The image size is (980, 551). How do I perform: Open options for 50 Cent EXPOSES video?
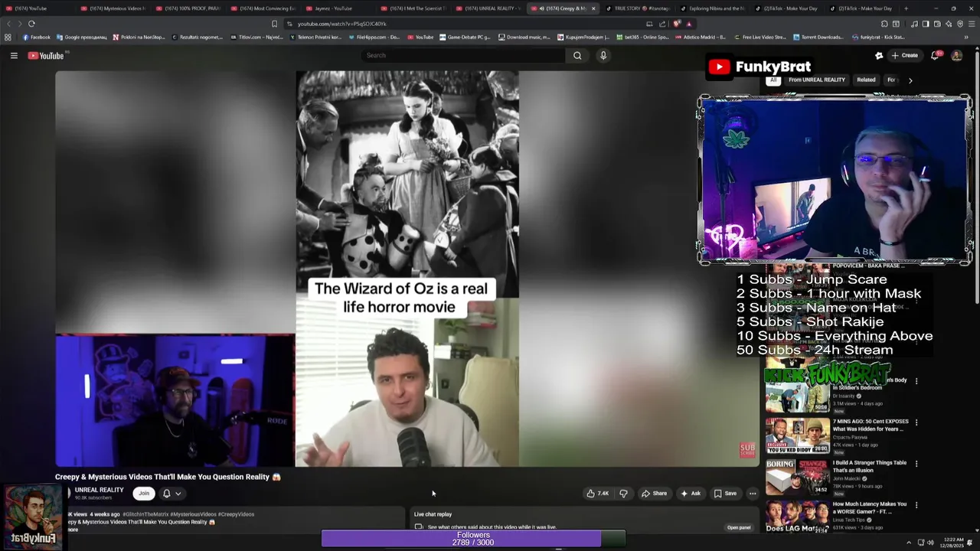pyautogui.click(x=916, y=422)
